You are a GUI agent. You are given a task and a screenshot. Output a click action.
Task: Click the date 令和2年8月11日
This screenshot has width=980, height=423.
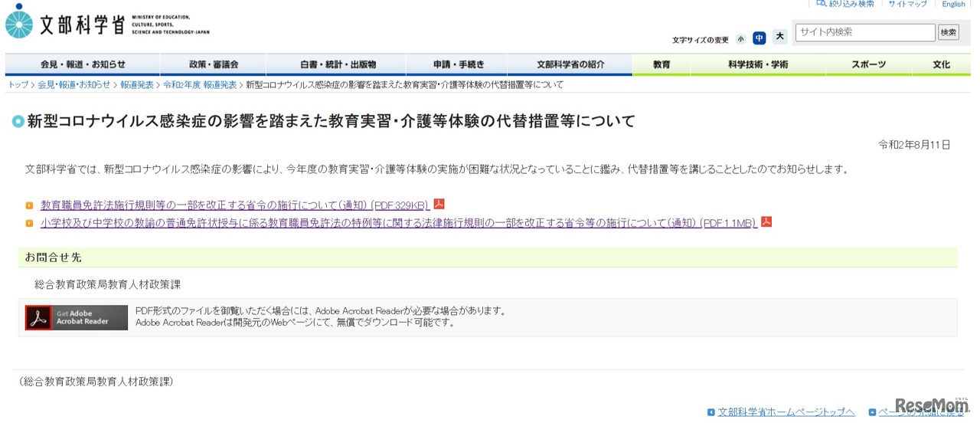(914, 145)
